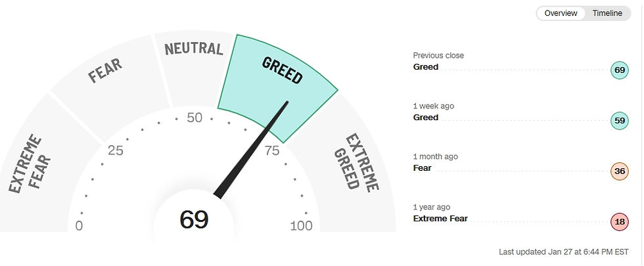This screenshot has width=644, height=266.
Task: Select the Overview toggle option
Action: (561, 13)
